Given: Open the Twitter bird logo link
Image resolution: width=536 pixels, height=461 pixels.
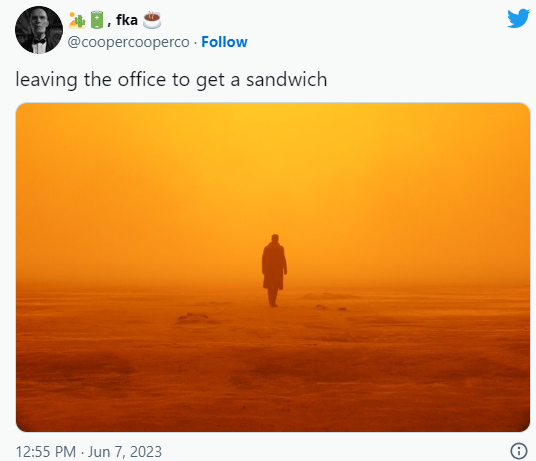Looking at the screenshot, I should click(518, 18).
